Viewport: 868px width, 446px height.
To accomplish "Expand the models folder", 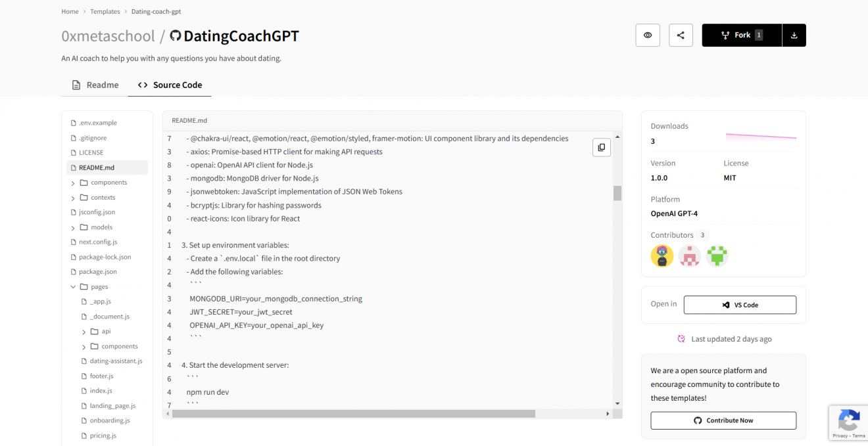I will click(96, 227).
